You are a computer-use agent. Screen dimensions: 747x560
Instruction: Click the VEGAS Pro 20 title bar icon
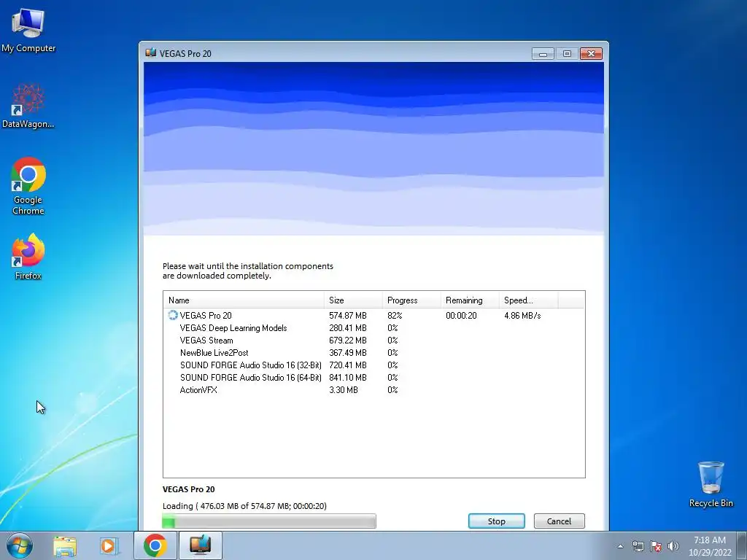pyautogui.click(x=151, y=52)
